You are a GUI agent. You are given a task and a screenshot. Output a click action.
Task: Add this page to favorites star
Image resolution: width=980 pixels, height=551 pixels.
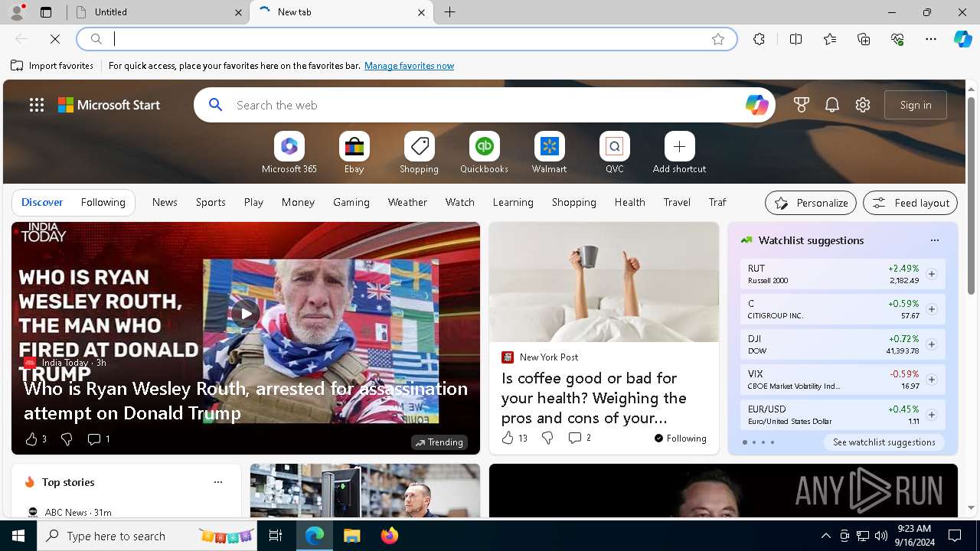718,39
